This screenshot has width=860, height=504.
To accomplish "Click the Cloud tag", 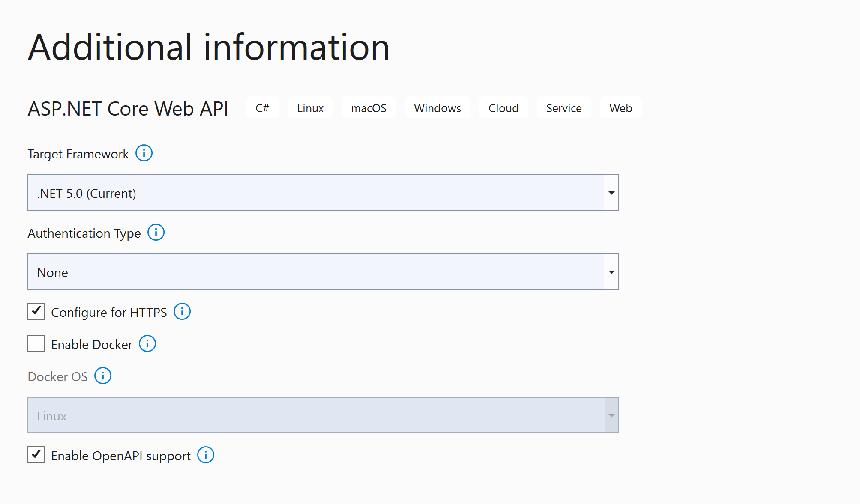I will pyautogui.click(x=503, y=108).
